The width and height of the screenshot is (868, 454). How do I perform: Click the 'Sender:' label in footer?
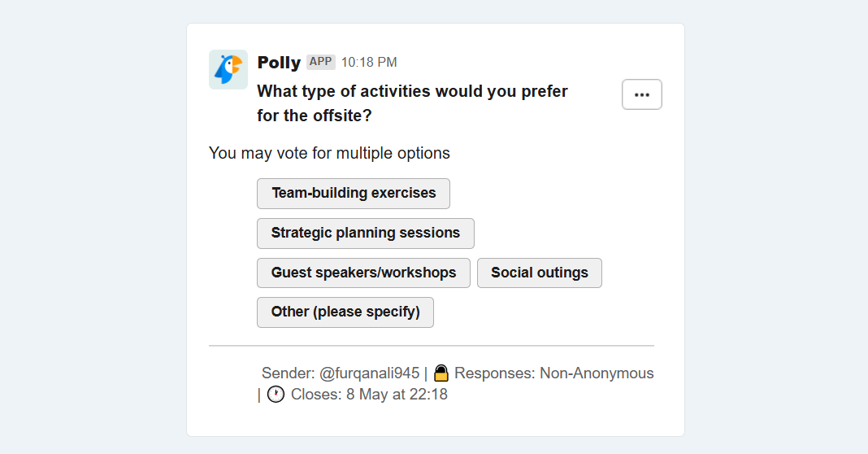pos(288,373)
